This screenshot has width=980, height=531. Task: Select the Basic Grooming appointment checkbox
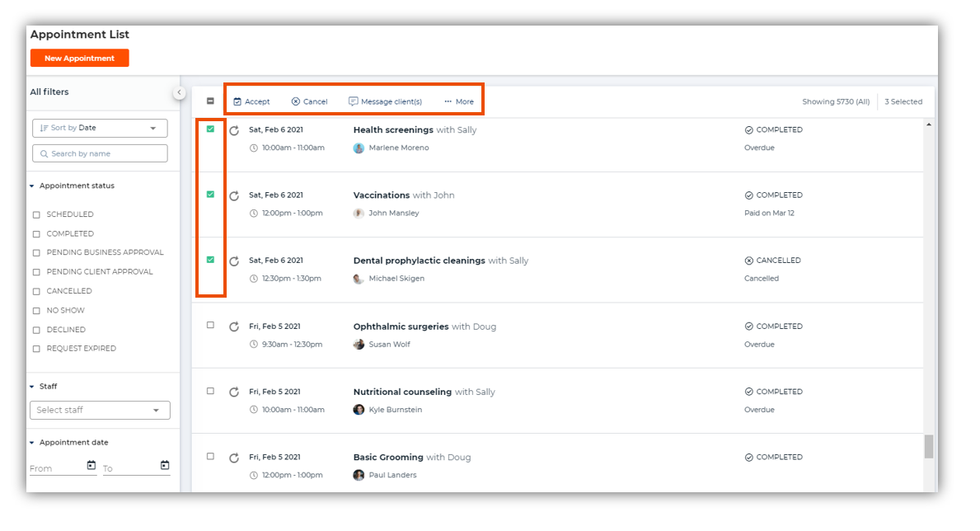[x=211, y=457]
